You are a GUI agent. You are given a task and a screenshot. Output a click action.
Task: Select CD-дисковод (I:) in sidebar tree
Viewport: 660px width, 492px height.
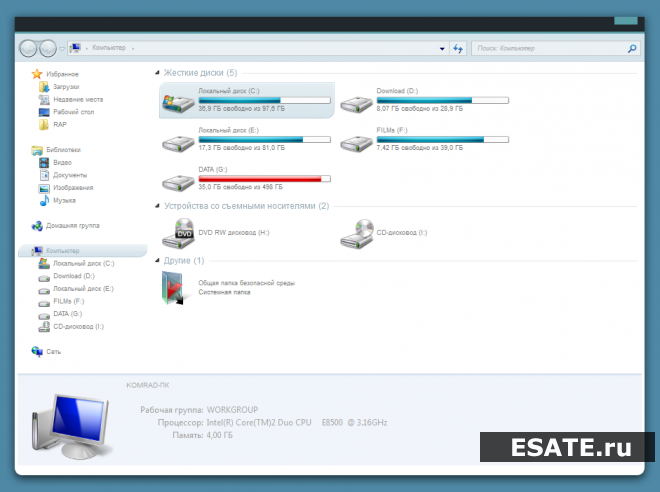78,327
